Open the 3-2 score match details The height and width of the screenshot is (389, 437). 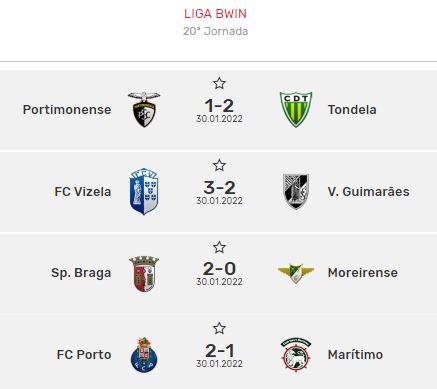(219, 188)
